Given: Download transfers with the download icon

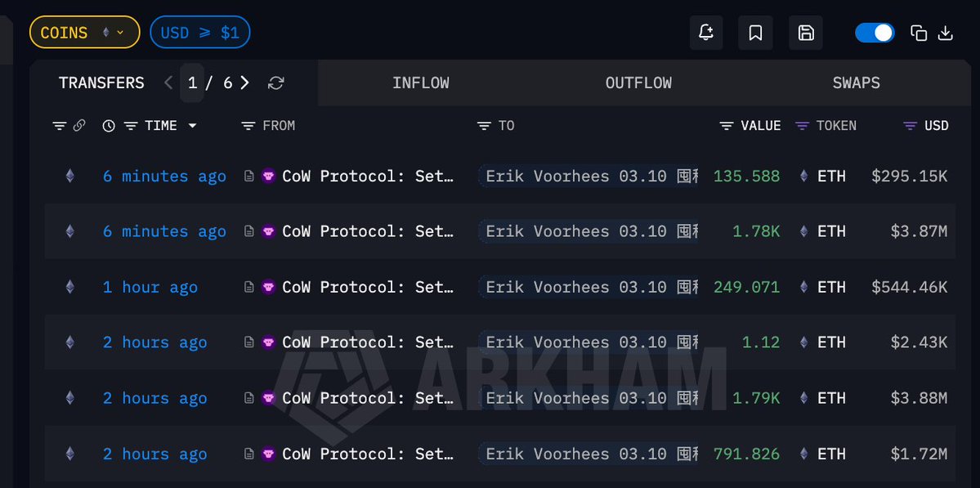Looking at the screenshot, I should 946,33.
